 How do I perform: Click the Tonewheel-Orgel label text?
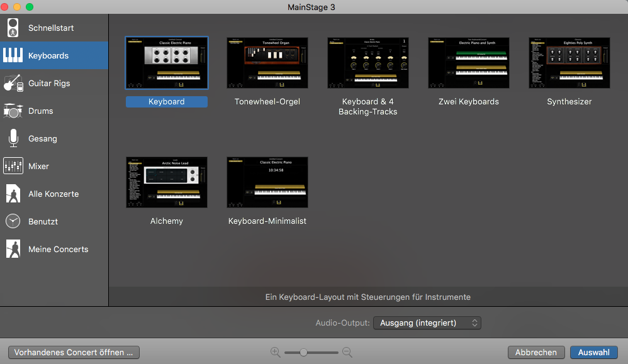pyautogui.click(x=267, y=102)
